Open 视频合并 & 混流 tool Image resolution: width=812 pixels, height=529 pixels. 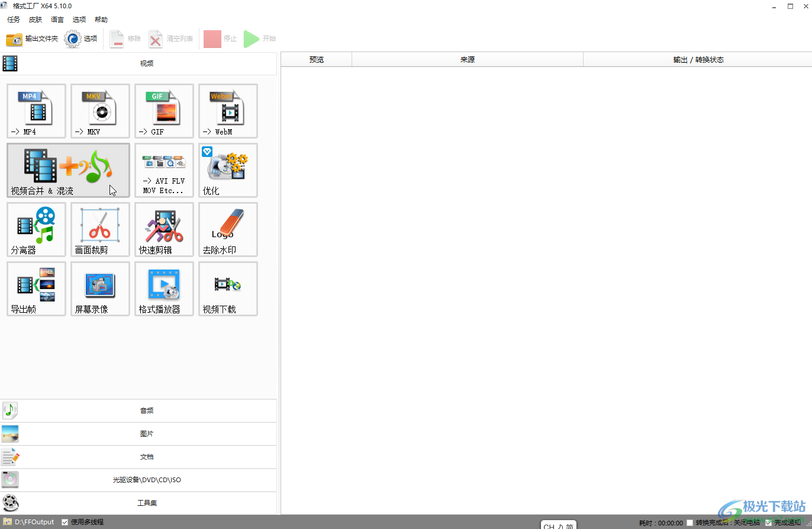[x=68, y=170]
